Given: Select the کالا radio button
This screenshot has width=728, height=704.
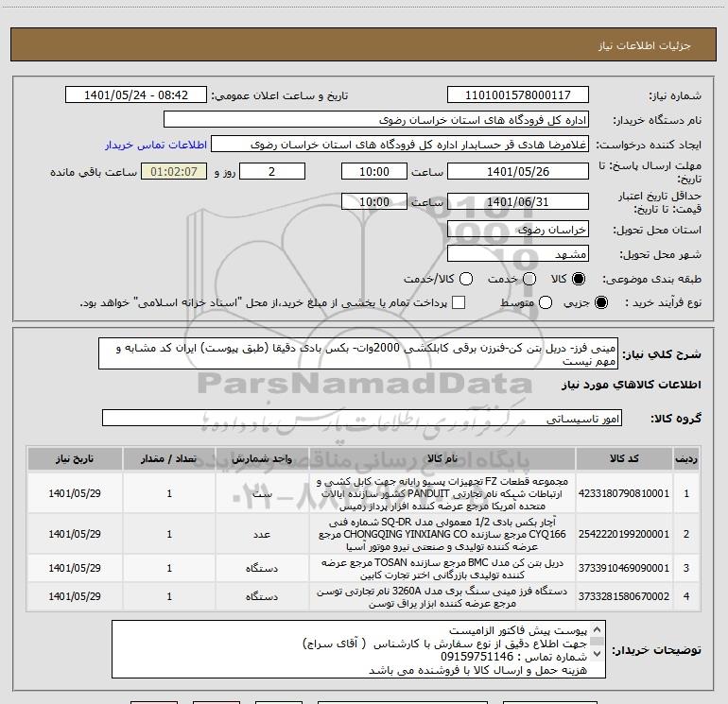Looking at the screenshot, I should (x=579, y=279).
